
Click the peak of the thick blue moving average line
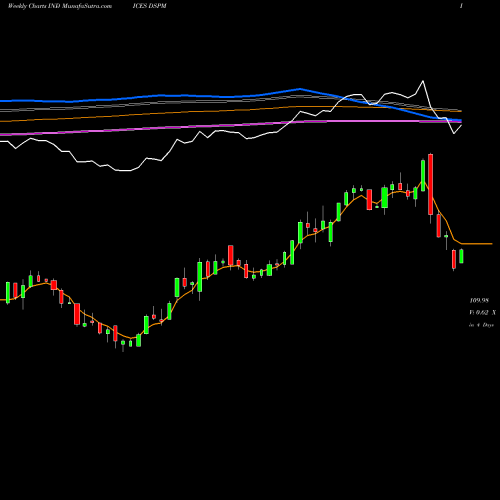(300, 89)
